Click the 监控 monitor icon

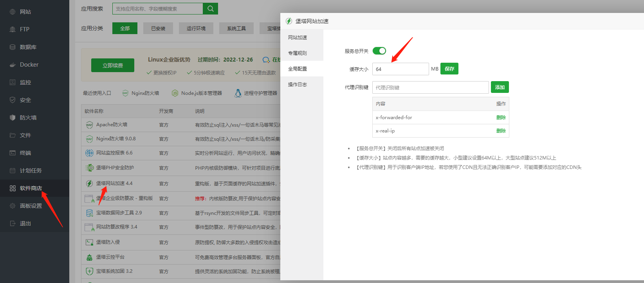tap(13, 82)
